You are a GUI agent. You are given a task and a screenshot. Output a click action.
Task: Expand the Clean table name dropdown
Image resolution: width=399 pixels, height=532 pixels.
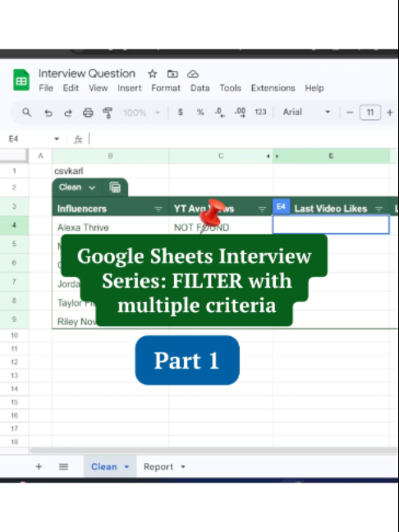click(92, 188)
